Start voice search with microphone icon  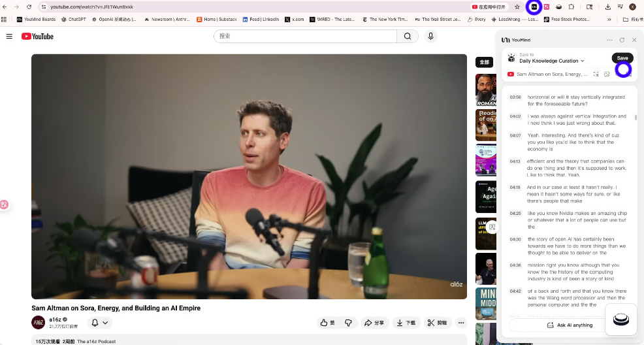tap(430, 37)
